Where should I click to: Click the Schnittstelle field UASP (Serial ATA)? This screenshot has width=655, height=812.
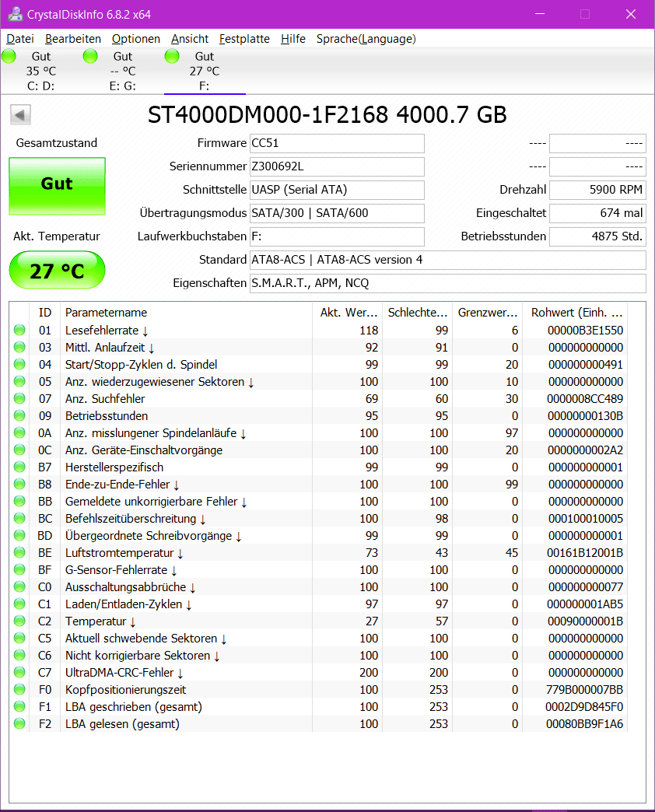pos(337,190)
